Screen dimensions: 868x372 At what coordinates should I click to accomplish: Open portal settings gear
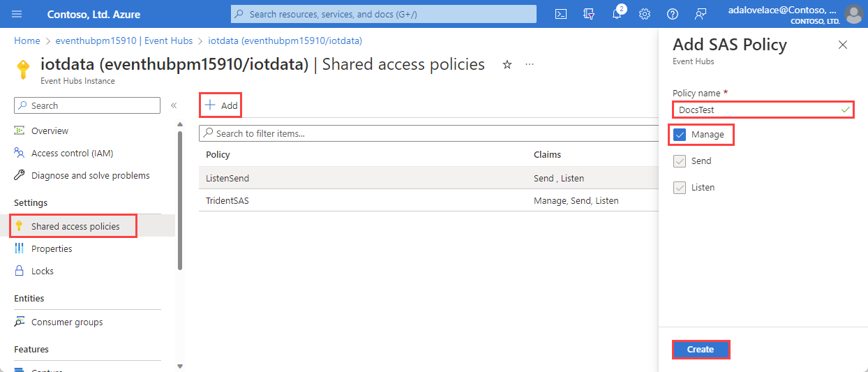tap(645, 14)
